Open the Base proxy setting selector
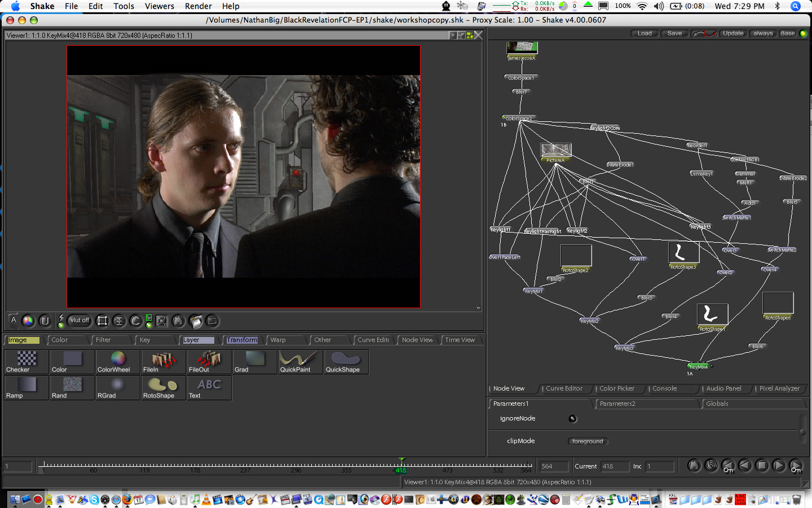The image size is (812, 508). [x=787, y=33]
